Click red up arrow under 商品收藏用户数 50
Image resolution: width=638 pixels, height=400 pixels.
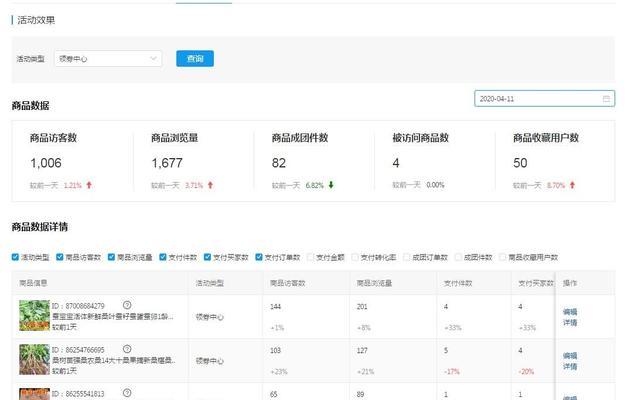click(572, 185)
